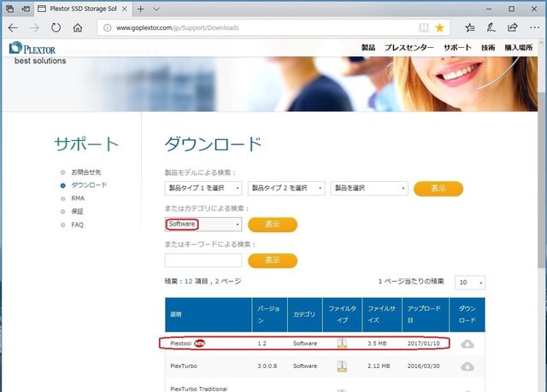Open a new tab with plus icon
The image size is (547, 392).
[x=140, y=9]
